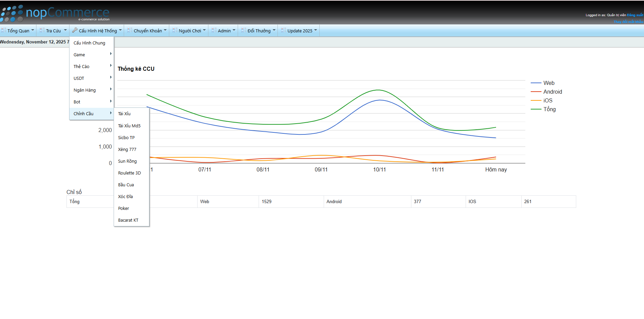Click the Android legend color line
The width and height of the screenshot is (644, 319).
pos(536,92)
